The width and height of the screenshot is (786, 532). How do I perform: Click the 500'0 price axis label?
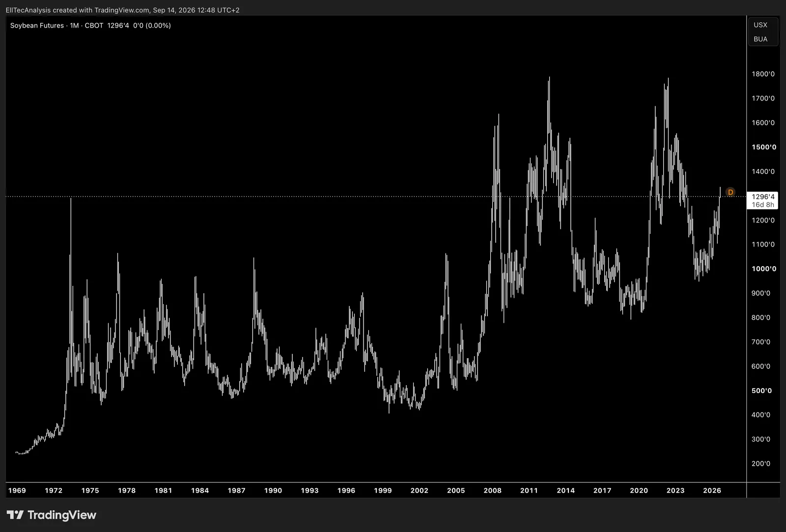point(761,391)
